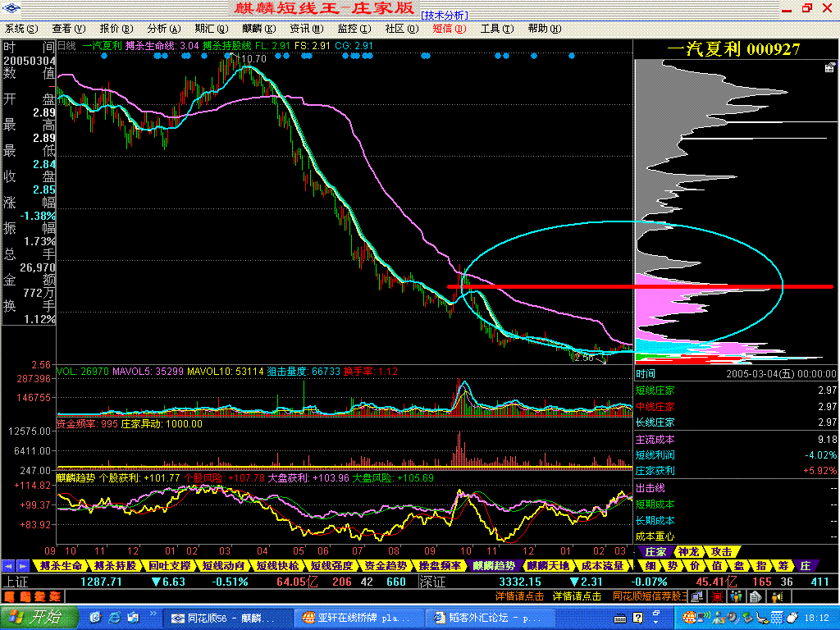Click the first blue arrow button before 搏杀生命 tab
This screenshot has height=630, width=840.
(8, 566)
